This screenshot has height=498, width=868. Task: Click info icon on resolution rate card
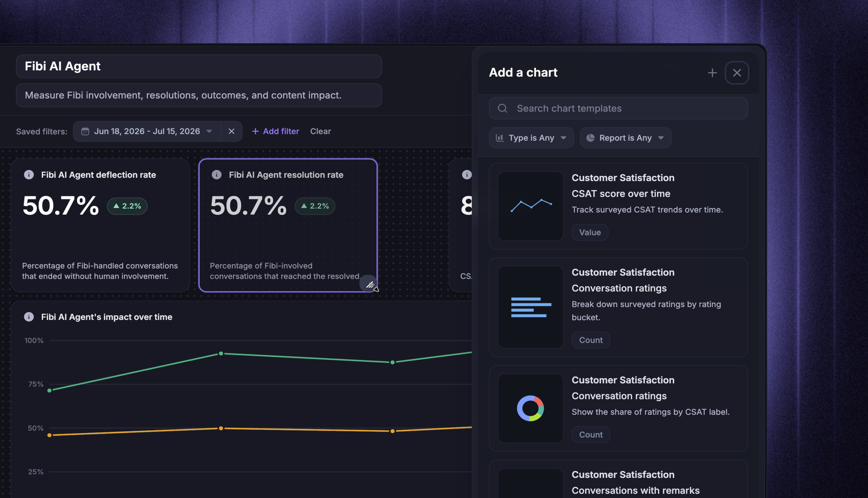coord(217,175)
